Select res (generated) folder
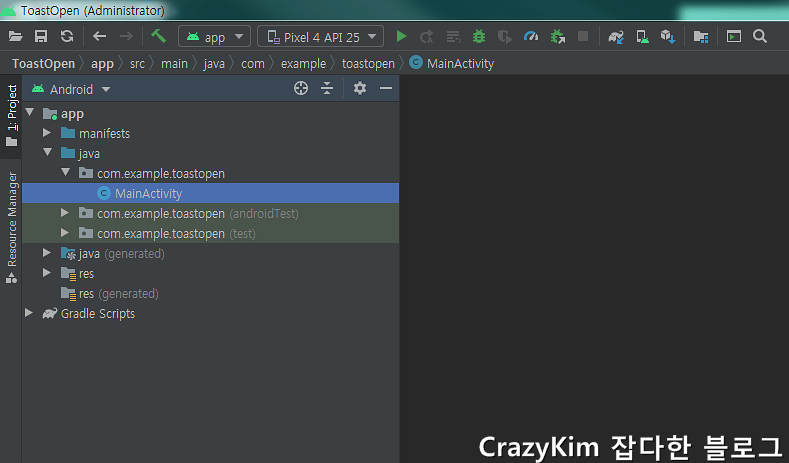Screen dimensions: 789x463 (x=211, y=294)
